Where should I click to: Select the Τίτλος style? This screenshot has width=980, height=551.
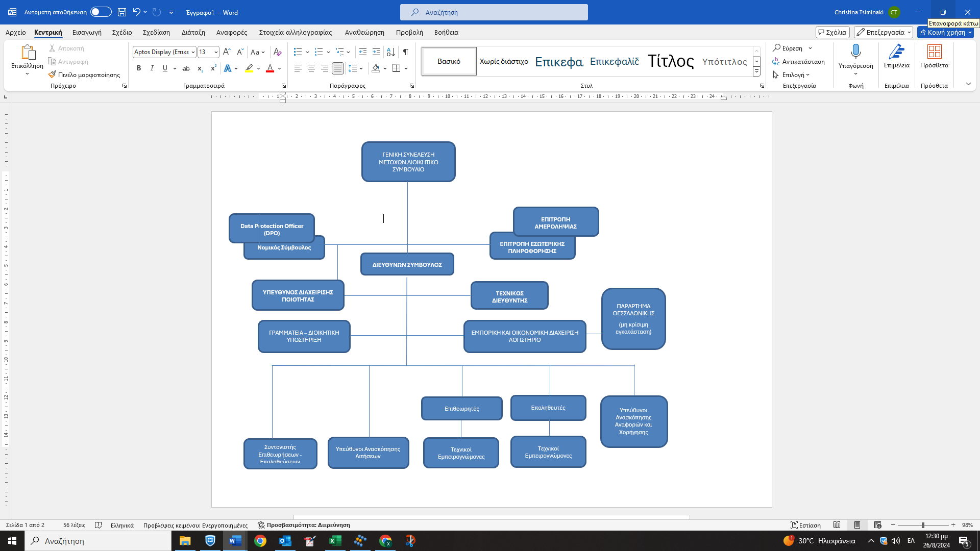coord(671,61)
